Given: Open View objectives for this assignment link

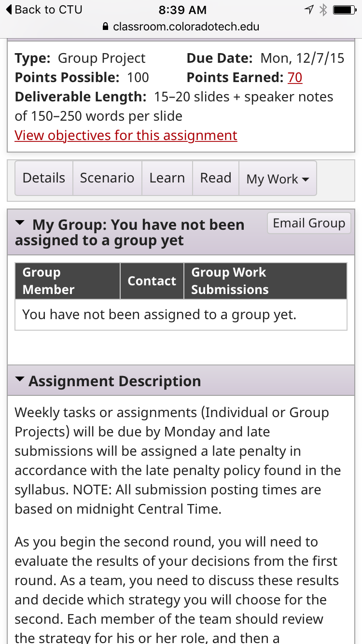Looking at the screenshot, I should pyautogui.click(x=126, y=135).
